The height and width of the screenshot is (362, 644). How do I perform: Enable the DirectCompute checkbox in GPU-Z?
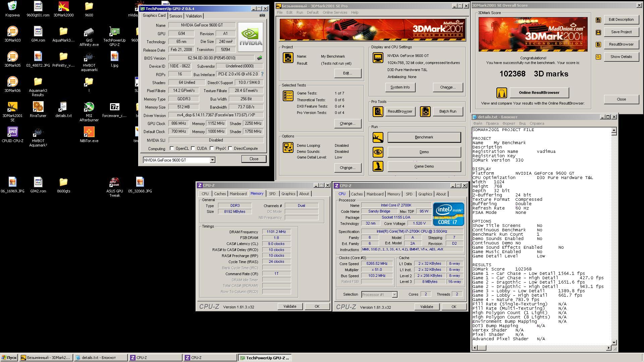pos(230,148)
